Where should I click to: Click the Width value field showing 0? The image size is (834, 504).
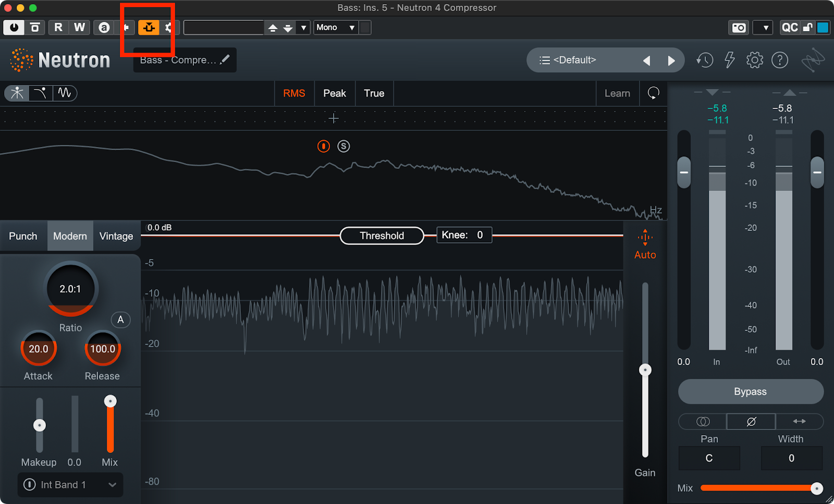pyautogui.click(x=791, y=458)
